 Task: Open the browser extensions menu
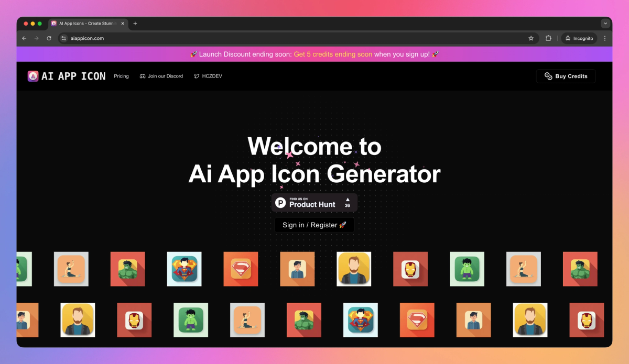[548, 38]
